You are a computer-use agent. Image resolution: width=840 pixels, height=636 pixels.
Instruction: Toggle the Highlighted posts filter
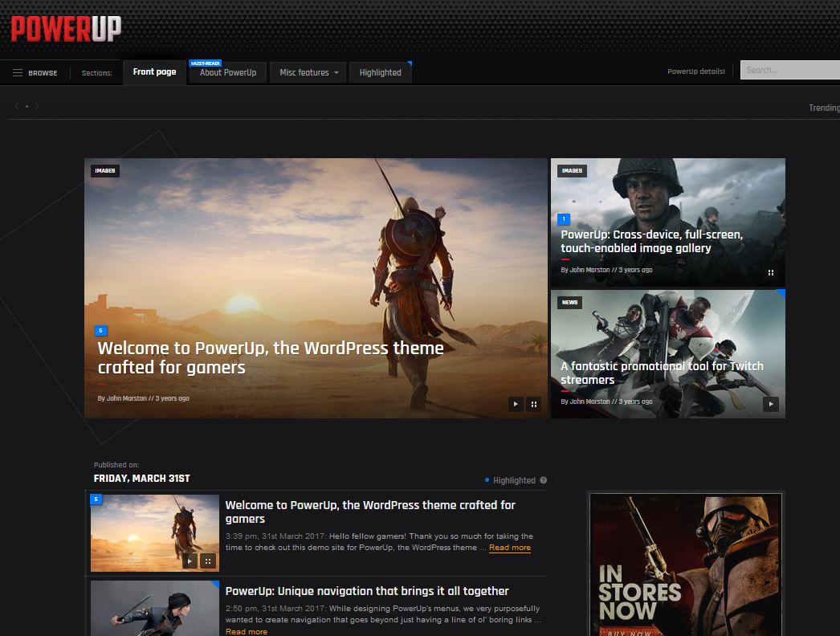pos(509,480)
